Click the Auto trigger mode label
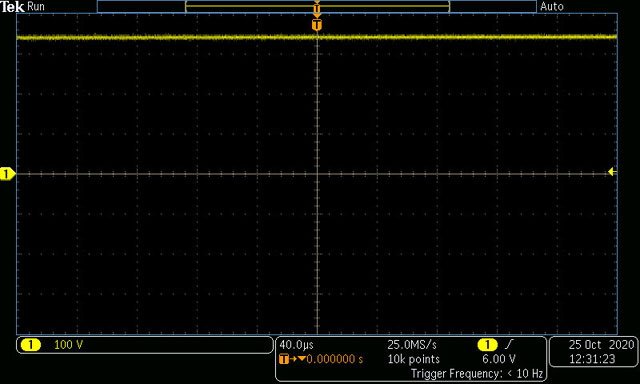The height and width of the screenshot is (384, 640). tap(551, 6)
